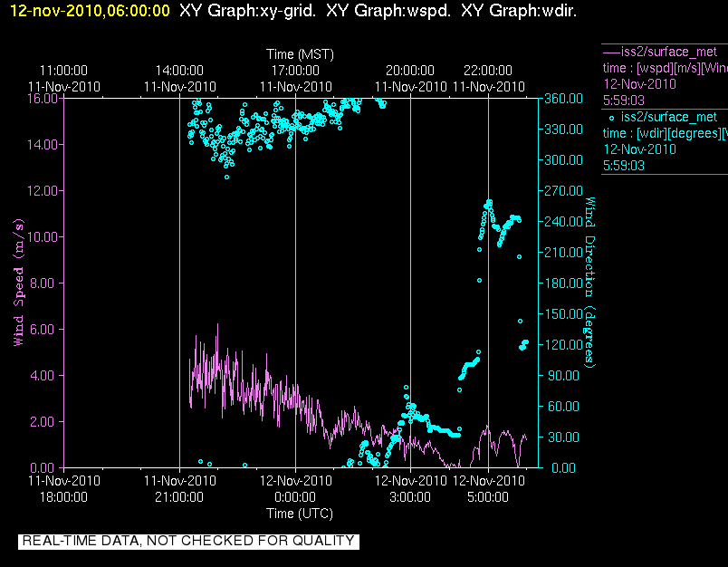Screen dimensions: 728x567
Task: Click the 30.00 wind direction tick label
Action: coord(563,437)
